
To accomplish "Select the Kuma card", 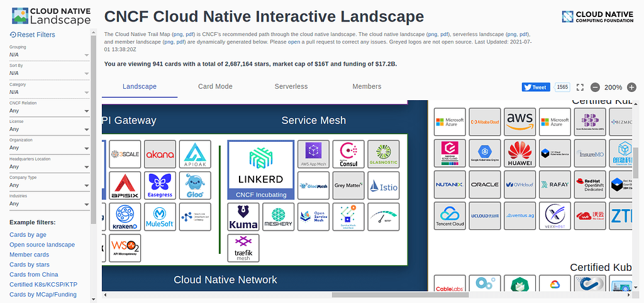I will (x=243, y=217).
